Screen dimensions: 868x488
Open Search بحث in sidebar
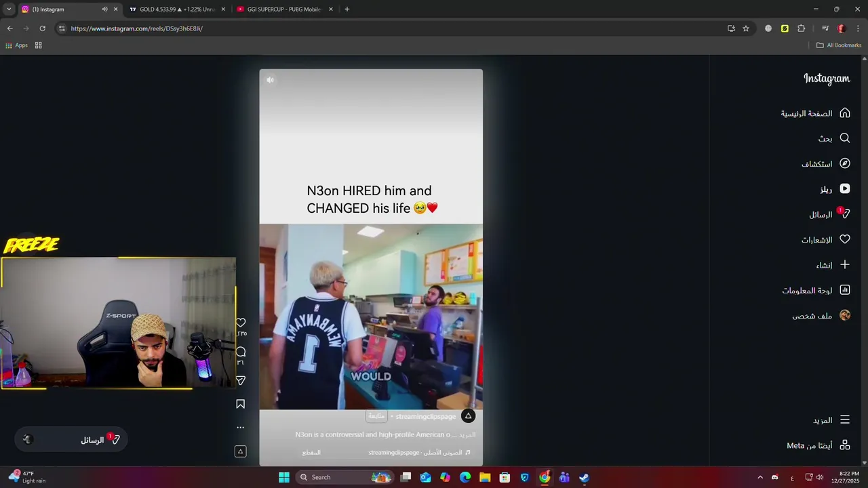[833, 138]
